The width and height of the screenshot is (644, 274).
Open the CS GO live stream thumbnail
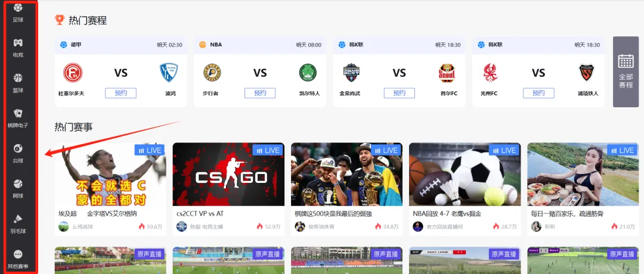(228, 175)
